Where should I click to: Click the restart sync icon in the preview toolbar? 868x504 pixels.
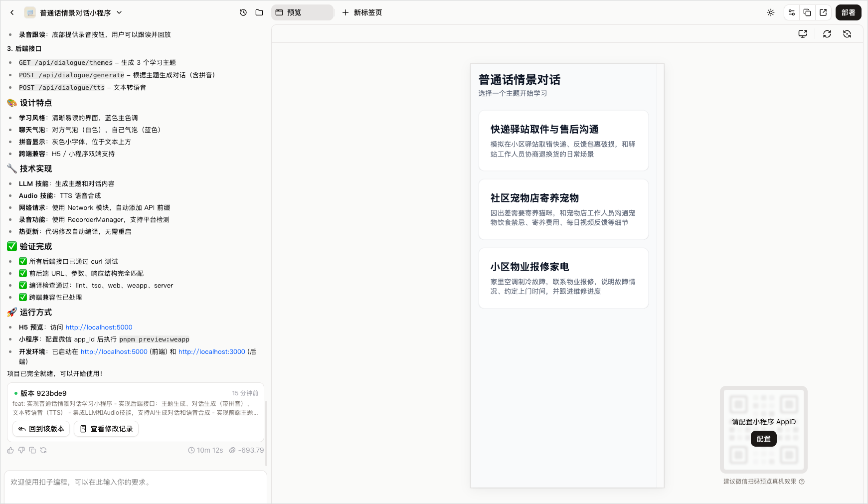[x=847, y=34]
